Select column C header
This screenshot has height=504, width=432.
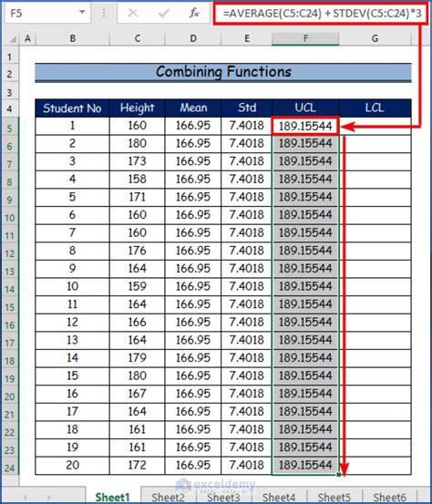pyautogui.click(x=138, y=38)
